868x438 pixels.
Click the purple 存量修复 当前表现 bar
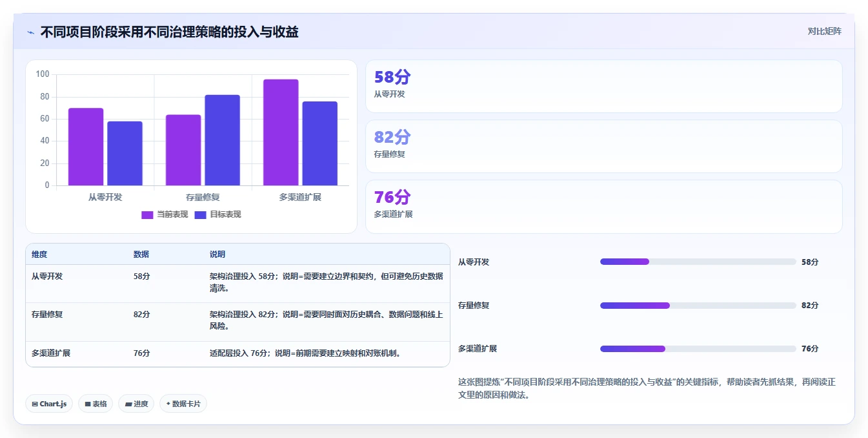(x=183, y=150)
